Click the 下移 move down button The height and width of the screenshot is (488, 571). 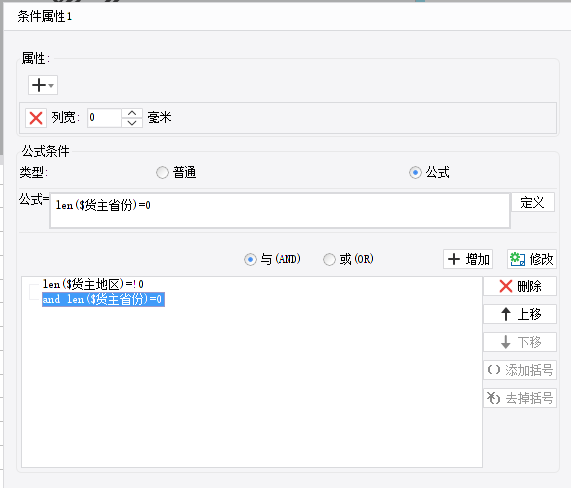520,342
